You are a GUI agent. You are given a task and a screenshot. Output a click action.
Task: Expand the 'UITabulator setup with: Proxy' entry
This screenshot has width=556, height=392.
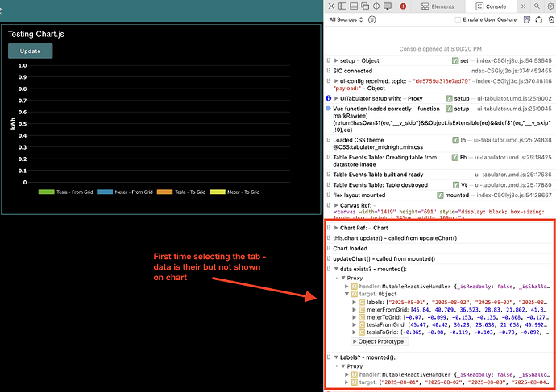pos(336,98)
